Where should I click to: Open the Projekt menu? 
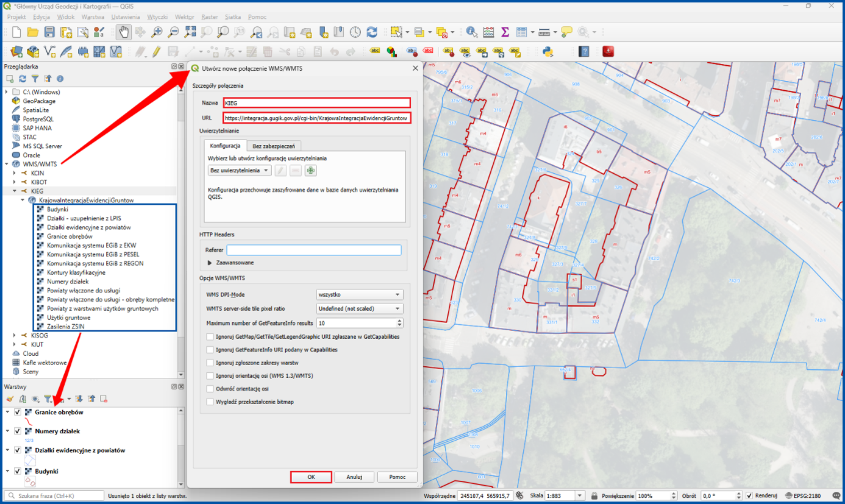coord(16,17)
